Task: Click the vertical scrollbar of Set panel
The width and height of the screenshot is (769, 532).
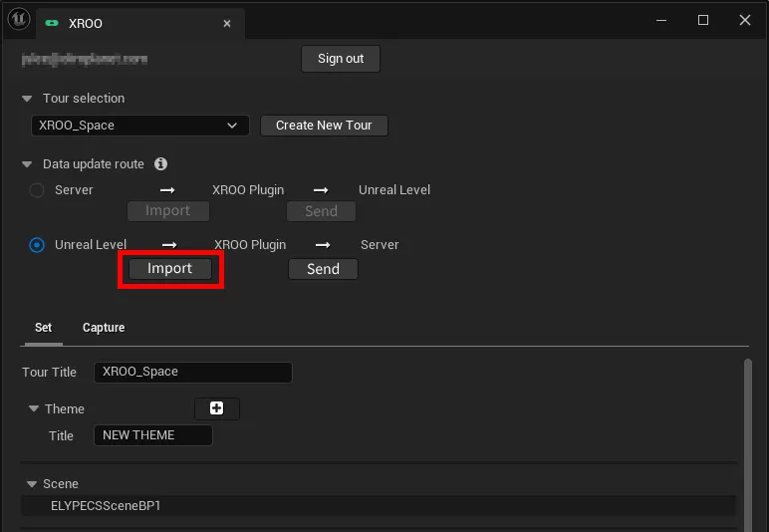Action: click(747, 443)
